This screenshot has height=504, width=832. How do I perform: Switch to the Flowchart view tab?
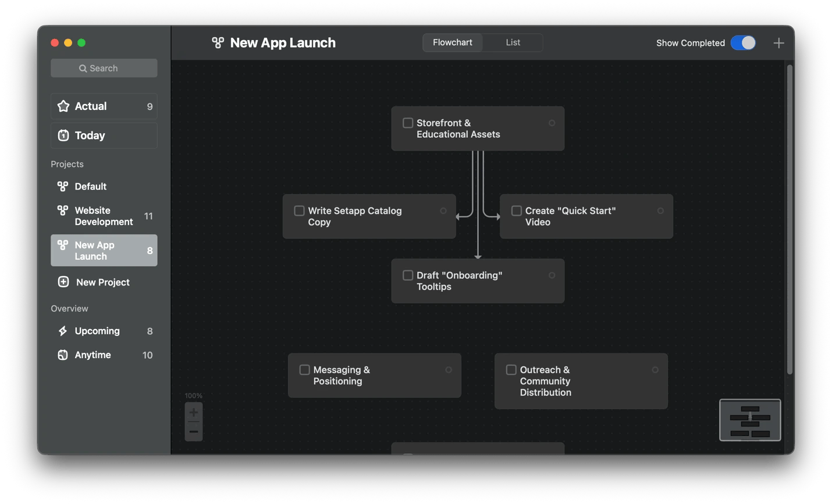(453, 42)
